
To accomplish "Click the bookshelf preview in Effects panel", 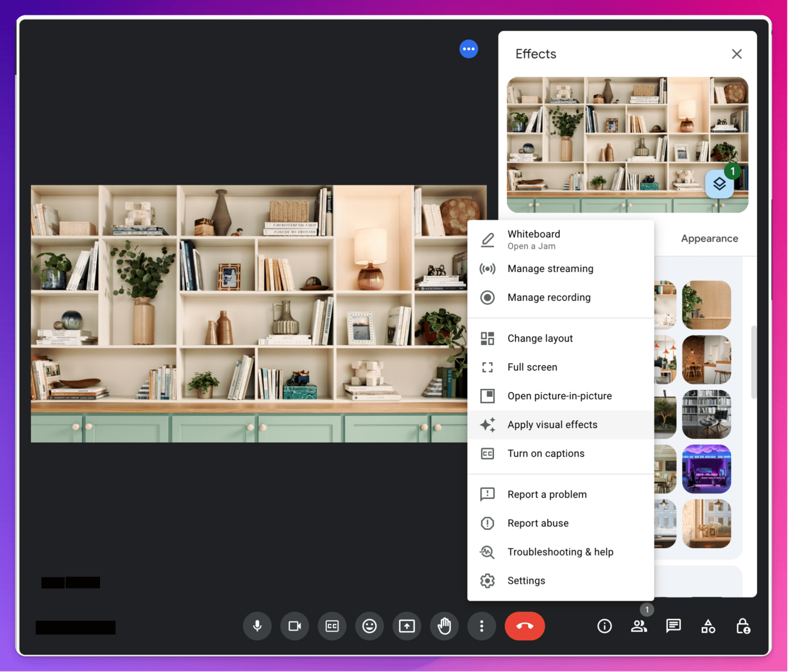I will click(628, 145).
